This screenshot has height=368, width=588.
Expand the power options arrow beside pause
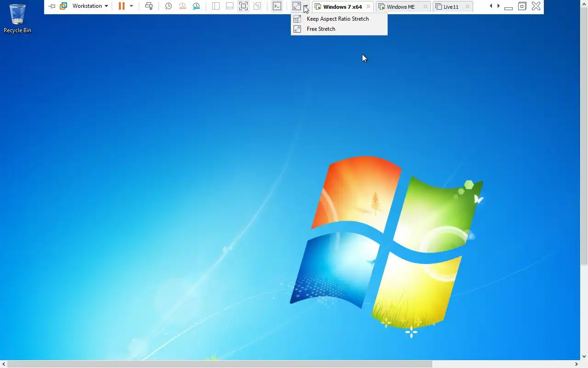[131, 6]
